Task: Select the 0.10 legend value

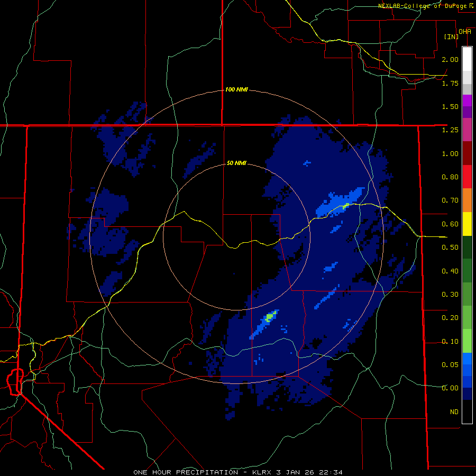Action: click(x=450, y=342)
